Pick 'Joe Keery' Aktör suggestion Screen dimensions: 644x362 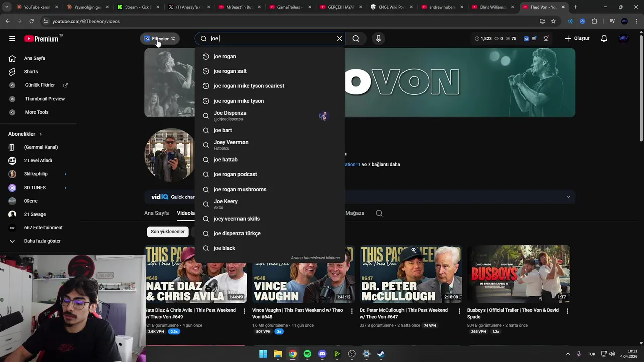coord(270,204)
